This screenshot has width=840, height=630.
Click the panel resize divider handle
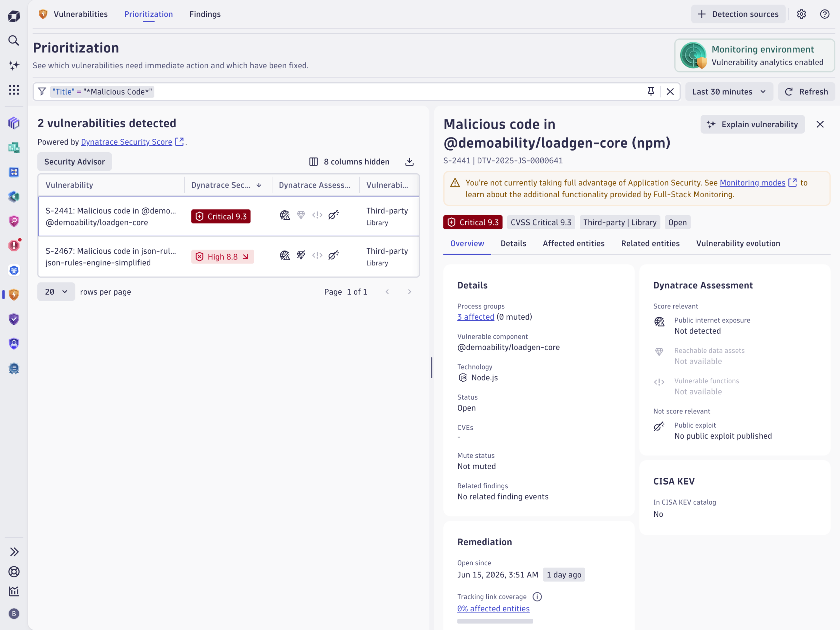pyautogui.click(x=431, y=367)
